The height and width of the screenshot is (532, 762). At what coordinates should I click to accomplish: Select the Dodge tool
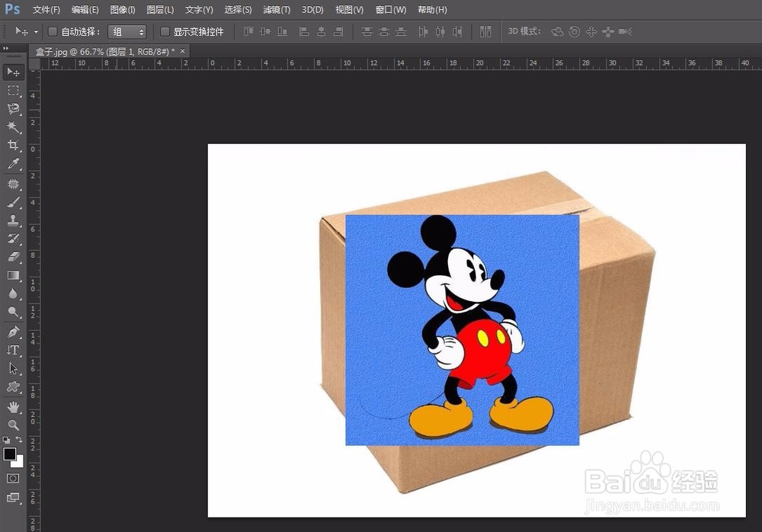click(13, 312)
